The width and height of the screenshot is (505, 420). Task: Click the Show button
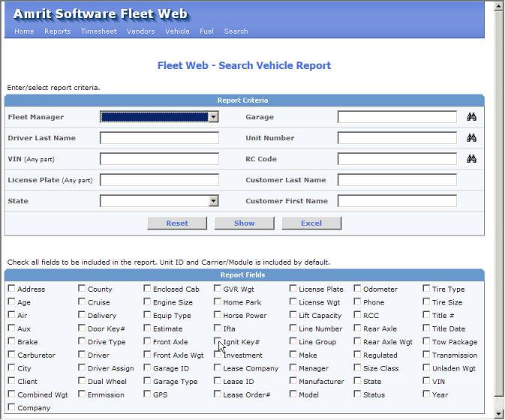coord(245,223)
